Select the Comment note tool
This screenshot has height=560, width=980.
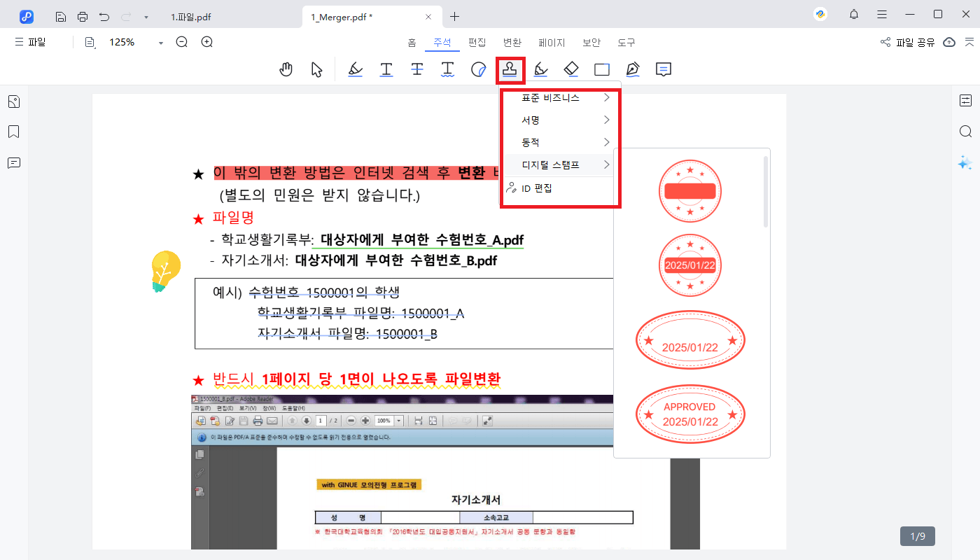(x=664, y=69)
